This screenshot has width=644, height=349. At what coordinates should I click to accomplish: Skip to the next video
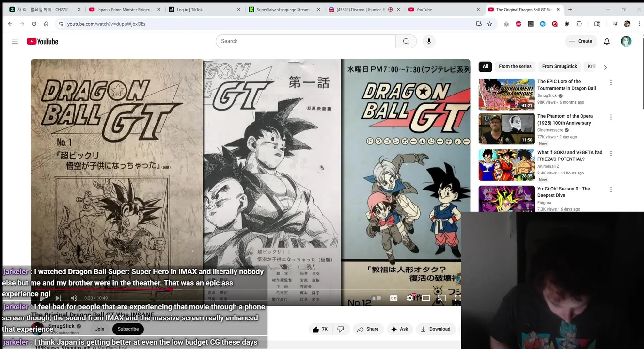coord(58,298)
